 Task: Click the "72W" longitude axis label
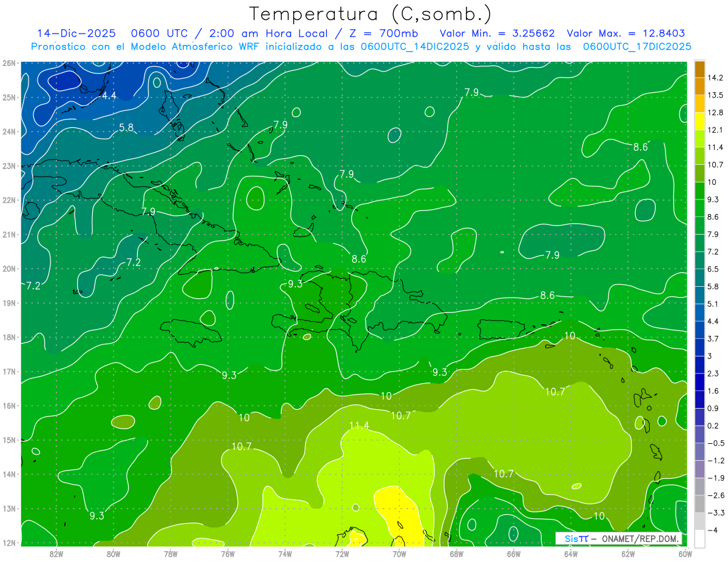pyautogui.click(x=342, y=554)
